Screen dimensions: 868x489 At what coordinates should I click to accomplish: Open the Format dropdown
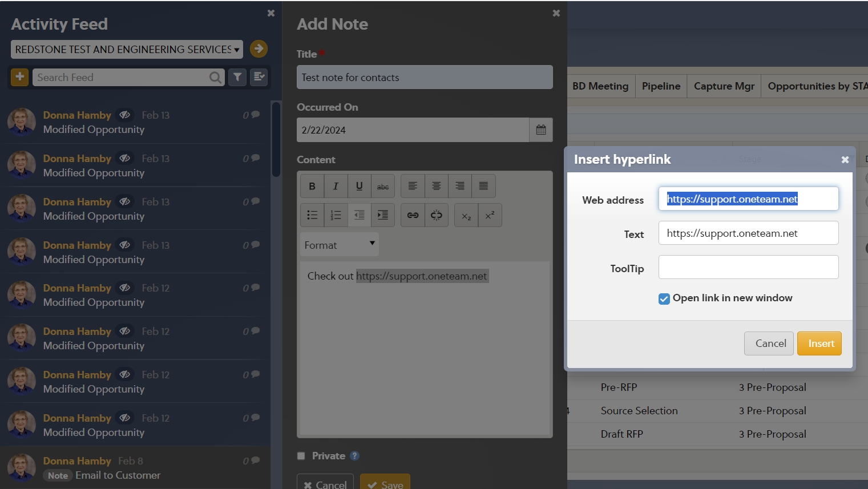(339, 245)
